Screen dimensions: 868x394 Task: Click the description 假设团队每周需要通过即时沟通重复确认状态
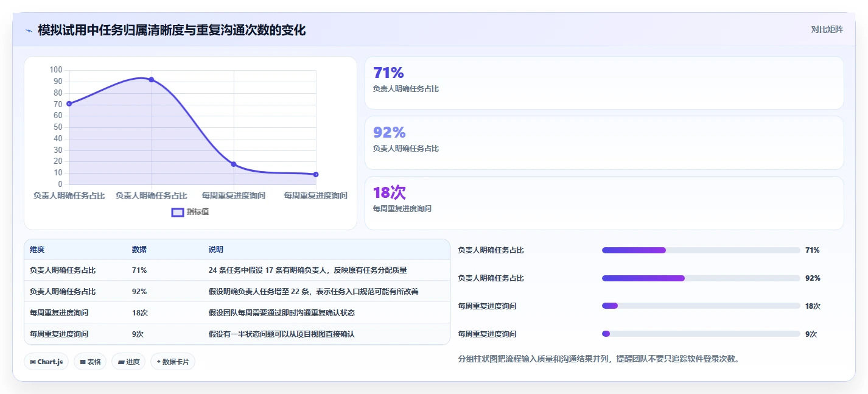[282, 313]
